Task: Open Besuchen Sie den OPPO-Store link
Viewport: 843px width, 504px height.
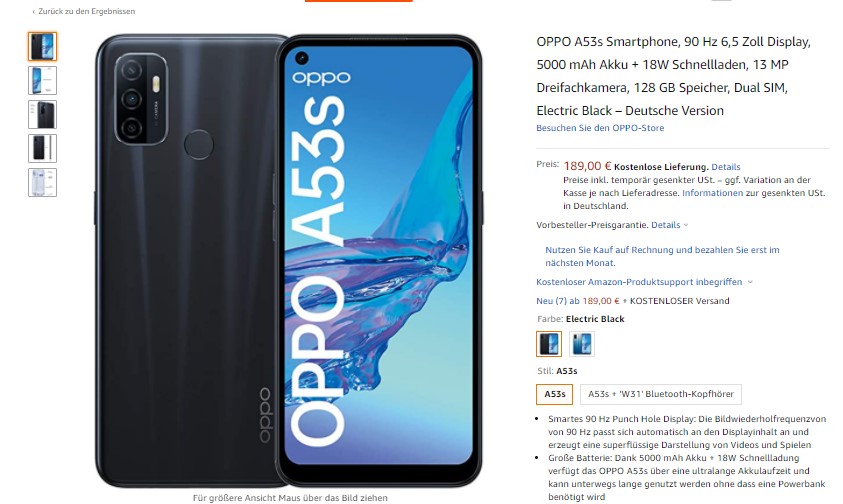Action: 600,128
